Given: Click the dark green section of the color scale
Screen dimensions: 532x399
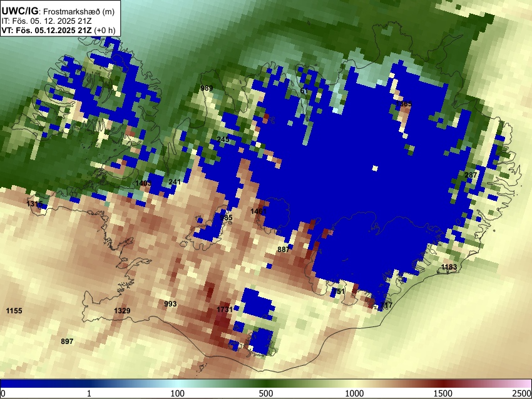Looking at the screenshot, I should click(x=266, y=384).
